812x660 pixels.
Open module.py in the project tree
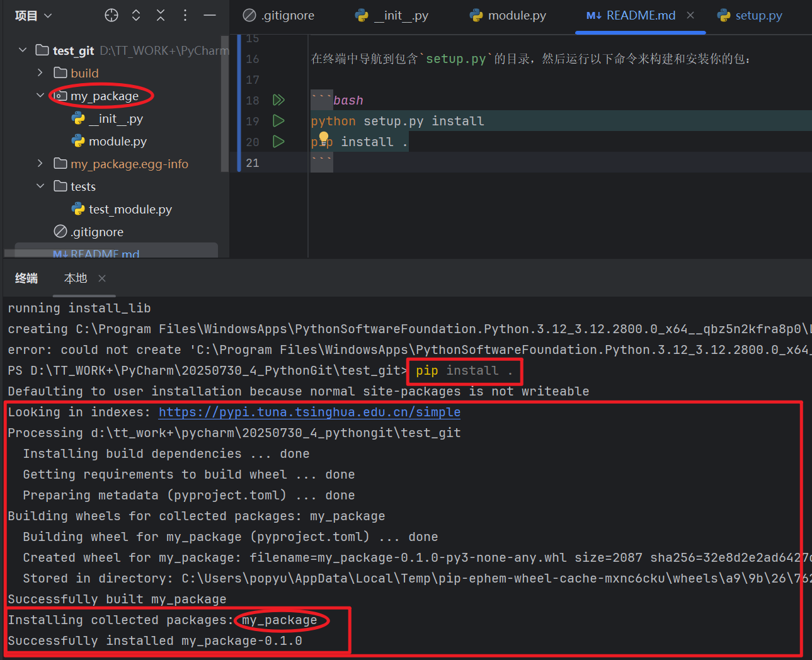click(x=118, y=141)
